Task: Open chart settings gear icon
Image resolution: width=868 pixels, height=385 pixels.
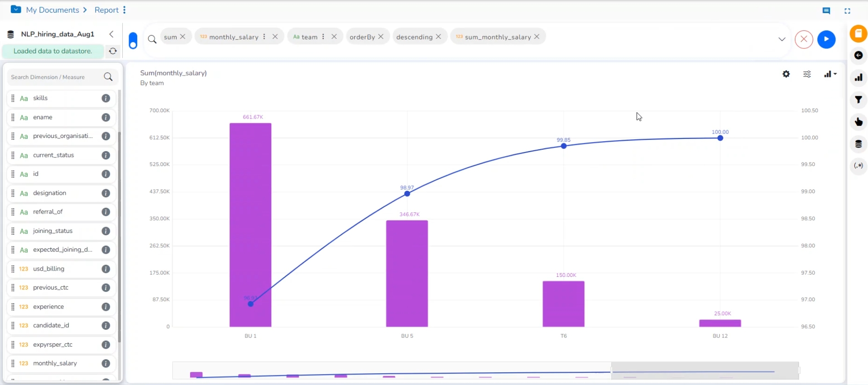Action: click(x=786, y=74)
